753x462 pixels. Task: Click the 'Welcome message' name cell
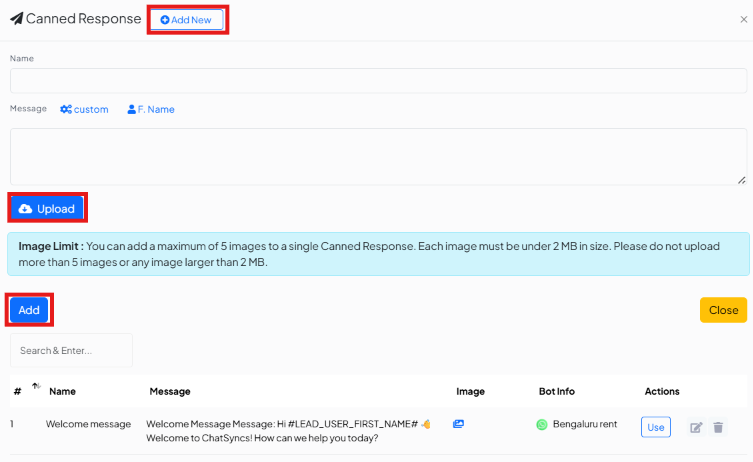tap(88, 424)
